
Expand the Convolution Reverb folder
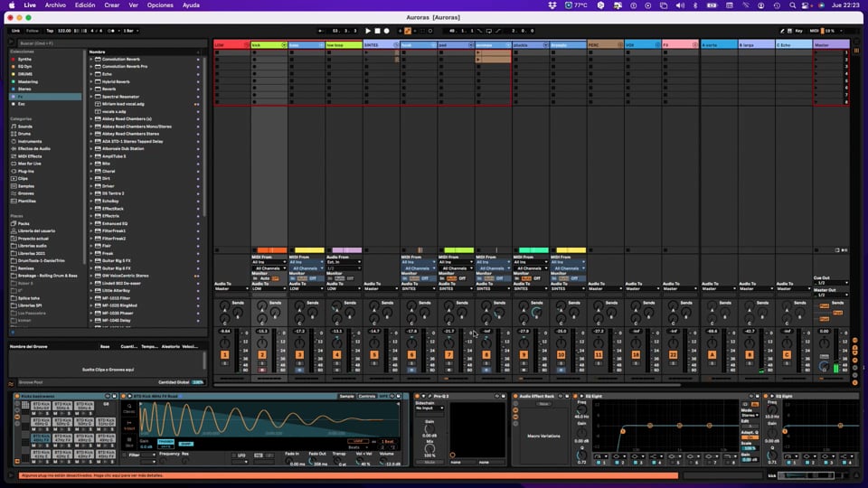[92, 60]
